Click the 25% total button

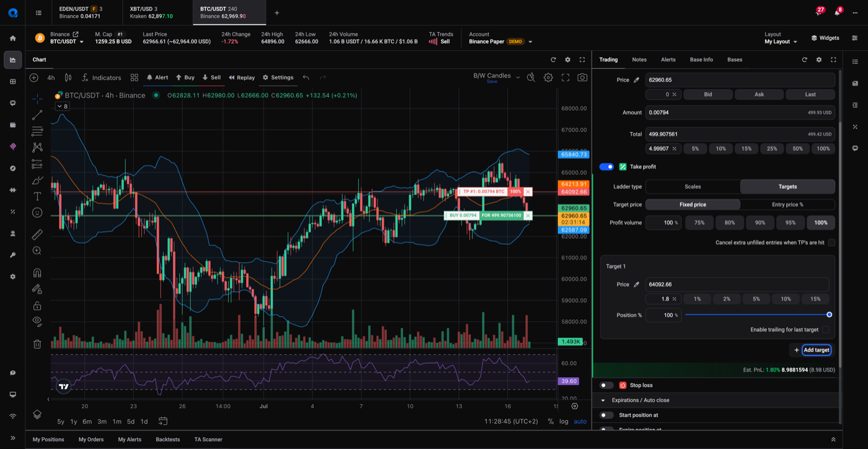pyautogui.click(x=772, y=149)
